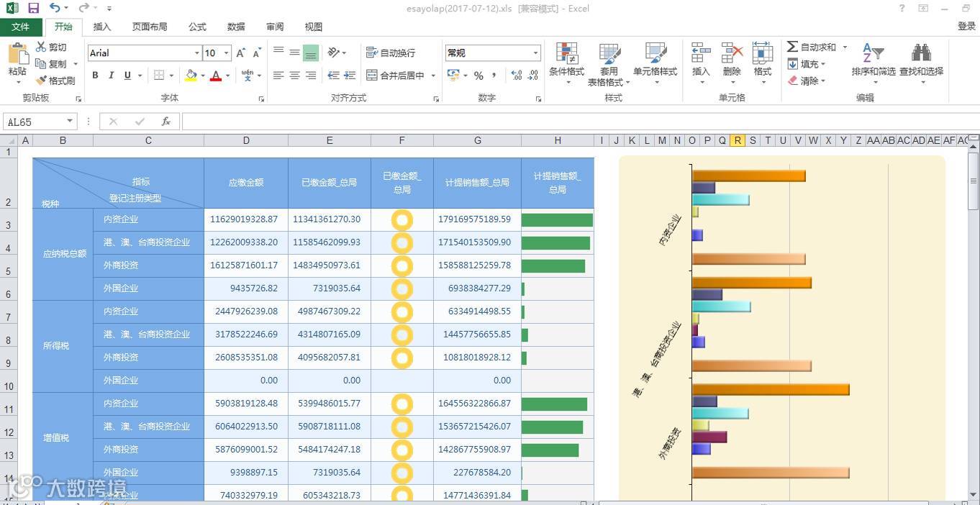Click the Decrease Decimal icon
980x505 pixels.
pos(533,76)
